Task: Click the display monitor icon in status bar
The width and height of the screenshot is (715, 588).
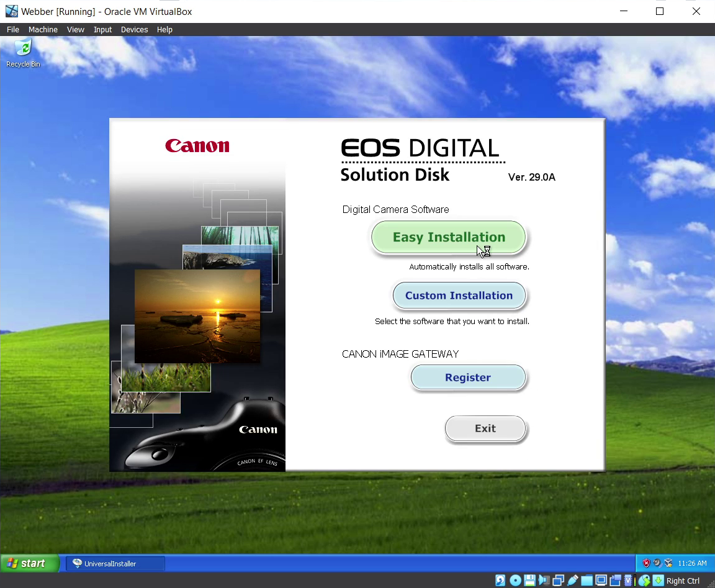Action: click(601, 581)
